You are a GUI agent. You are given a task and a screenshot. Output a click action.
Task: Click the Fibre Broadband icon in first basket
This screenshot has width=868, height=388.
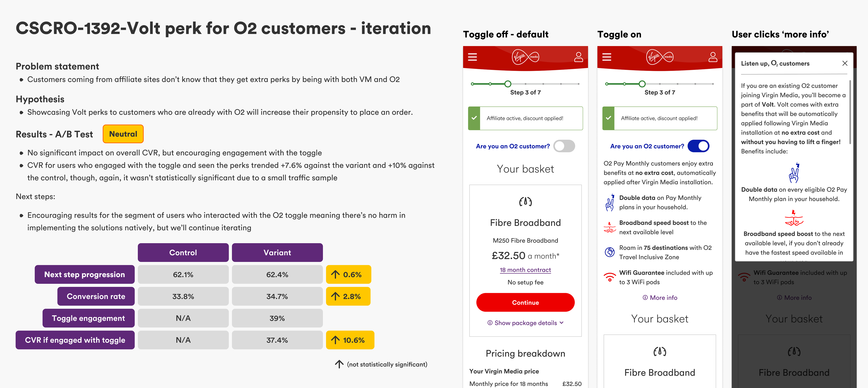(x=525, y=202)
